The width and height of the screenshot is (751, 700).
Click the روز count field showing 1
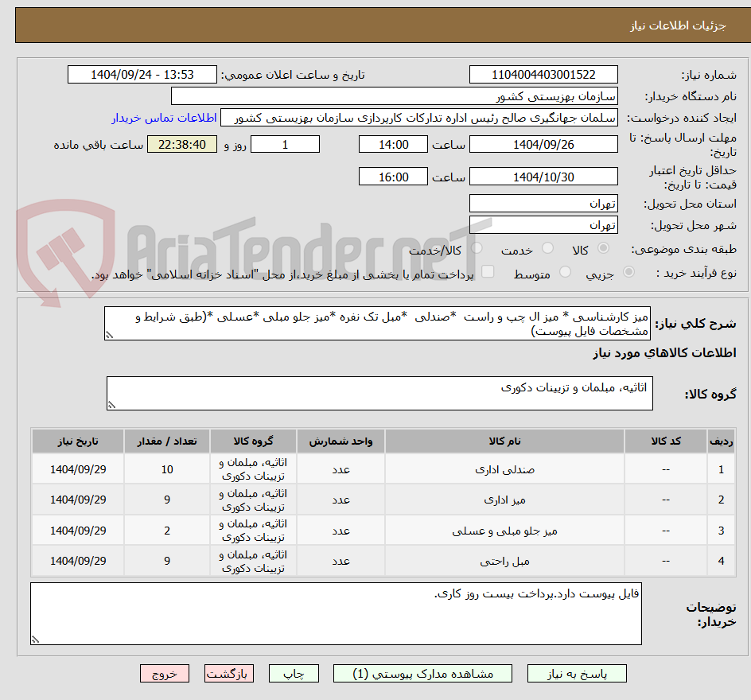(285, 144)
